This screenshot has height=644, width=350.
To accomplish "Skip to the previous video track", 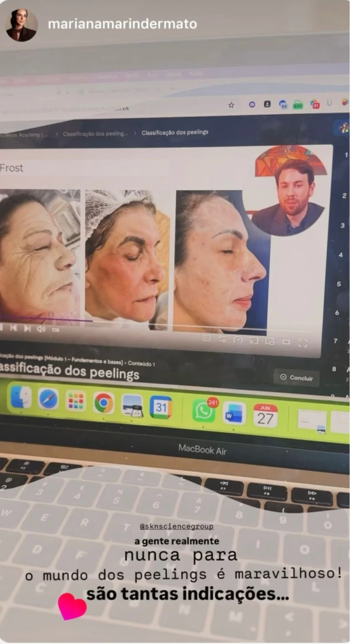I will click(x=13, y=327).
